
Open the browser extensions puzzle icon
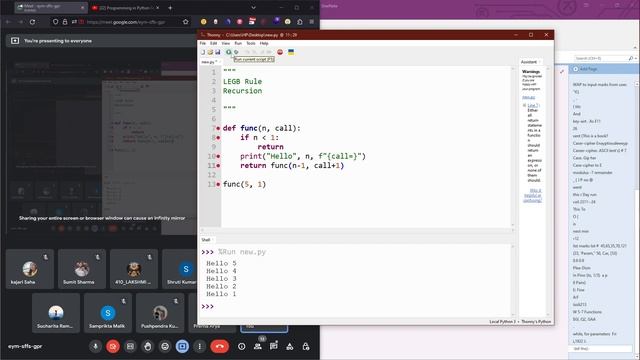click(300, 22)
